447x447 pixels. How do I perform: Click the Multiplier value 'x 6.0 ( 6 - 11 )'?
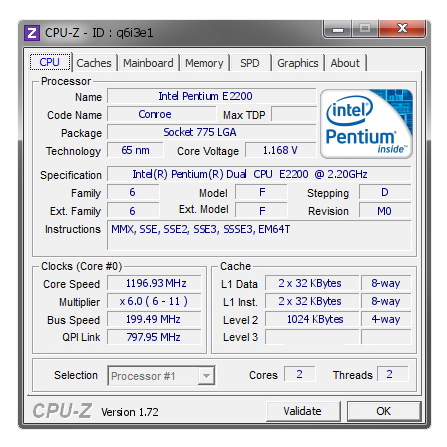pos(155,301)
